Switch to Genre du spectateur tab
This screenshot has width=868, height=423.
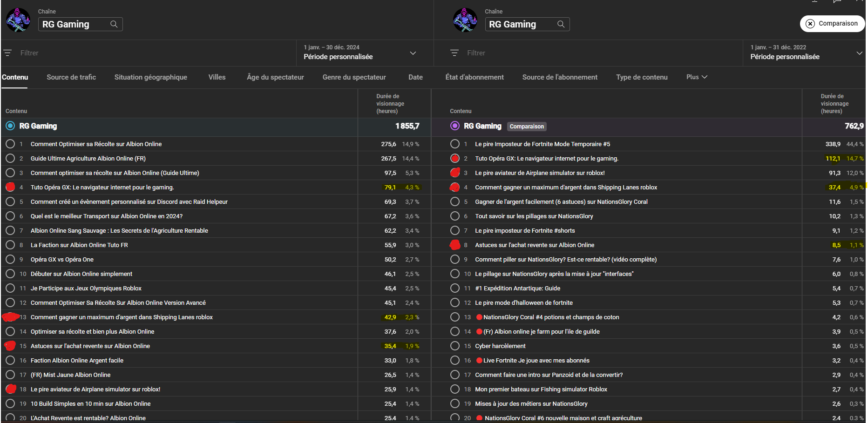[x=354, y=77]
